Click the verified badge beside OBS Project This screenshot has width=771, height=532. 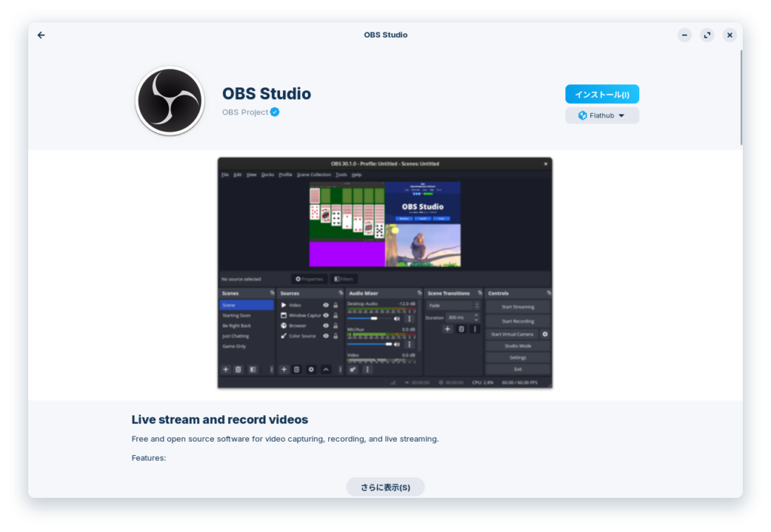click(x=275, y=112)
